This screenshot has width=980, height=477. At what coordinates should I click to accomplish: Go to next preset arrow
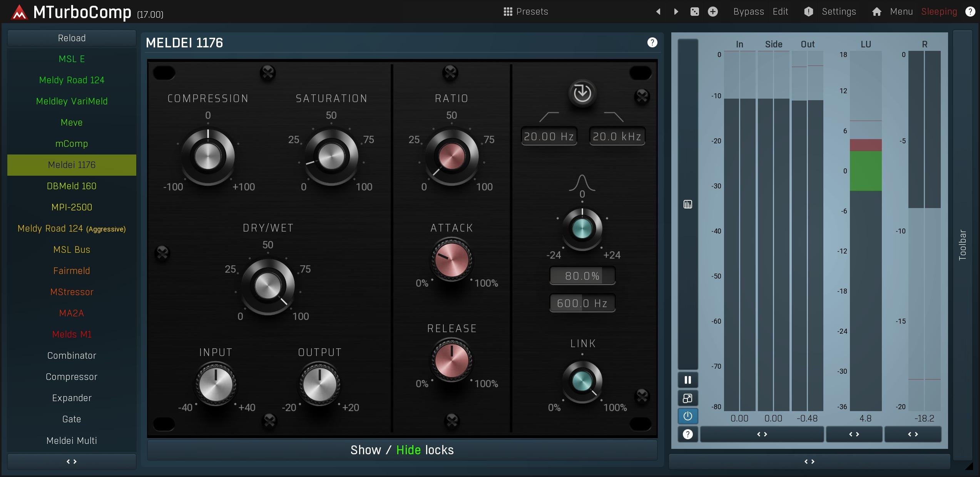pyautogui.click(x=676, y=12)
